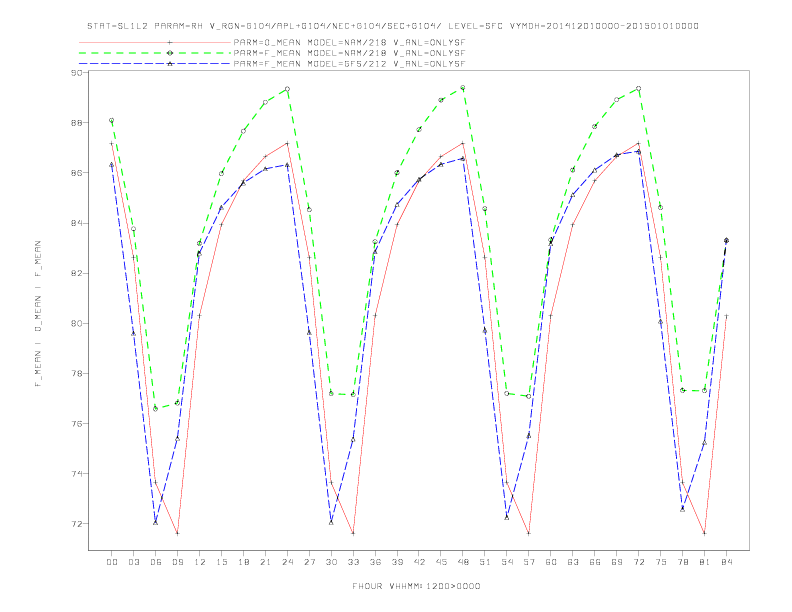Click blue triangle data point at hour 30
792x612 pixels.
click(331, 522)
